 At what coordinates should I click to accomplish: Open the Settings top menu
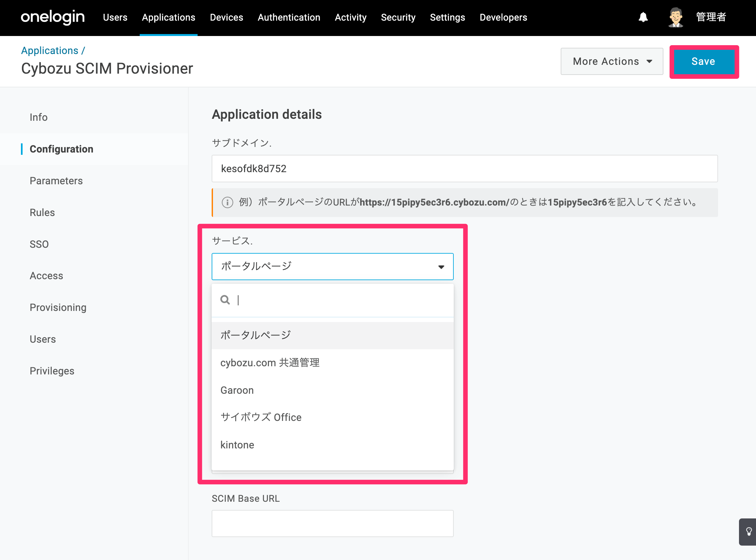(x=447, y=17)
